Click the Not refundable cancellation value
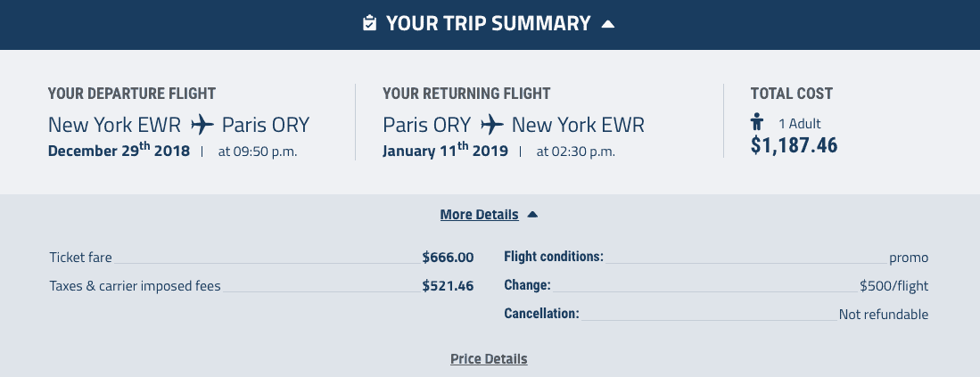Viewport: 980px width, 377px height. pos(883,315)
